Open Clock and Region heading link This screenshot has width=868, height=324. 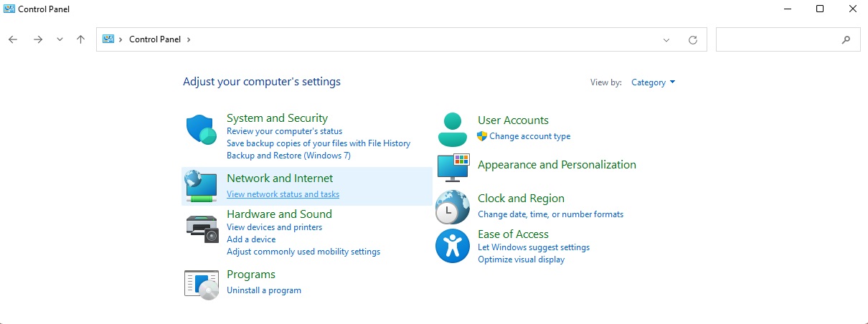521,199
